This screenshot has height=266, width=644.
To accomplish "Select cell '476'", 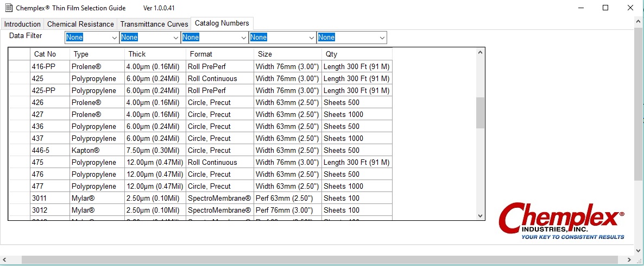I will 50,174.
